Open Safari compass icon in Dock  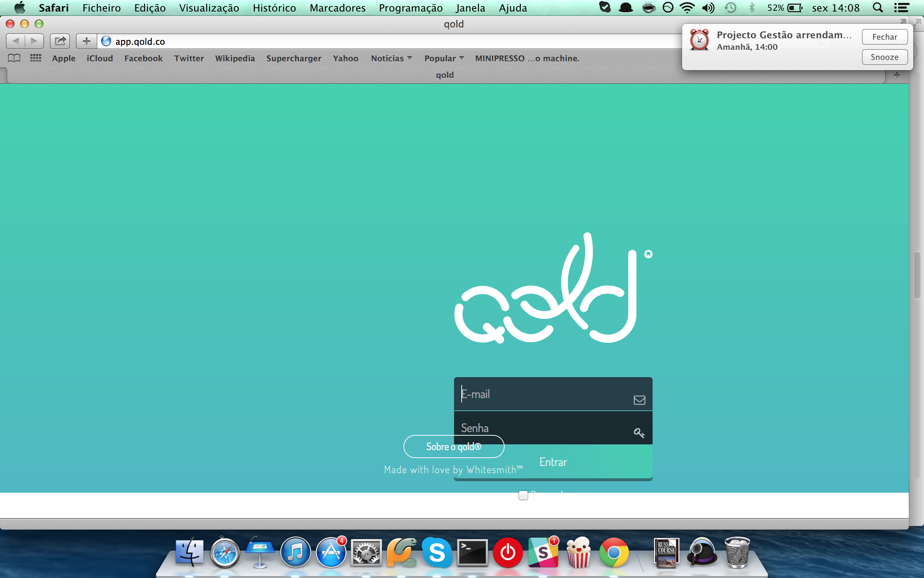(225, 552)
